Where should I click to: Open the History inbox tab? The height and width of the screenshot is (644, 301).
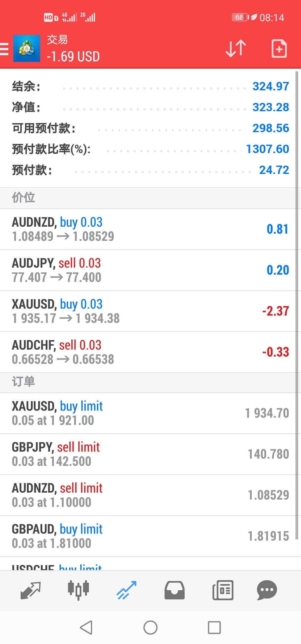174,590
